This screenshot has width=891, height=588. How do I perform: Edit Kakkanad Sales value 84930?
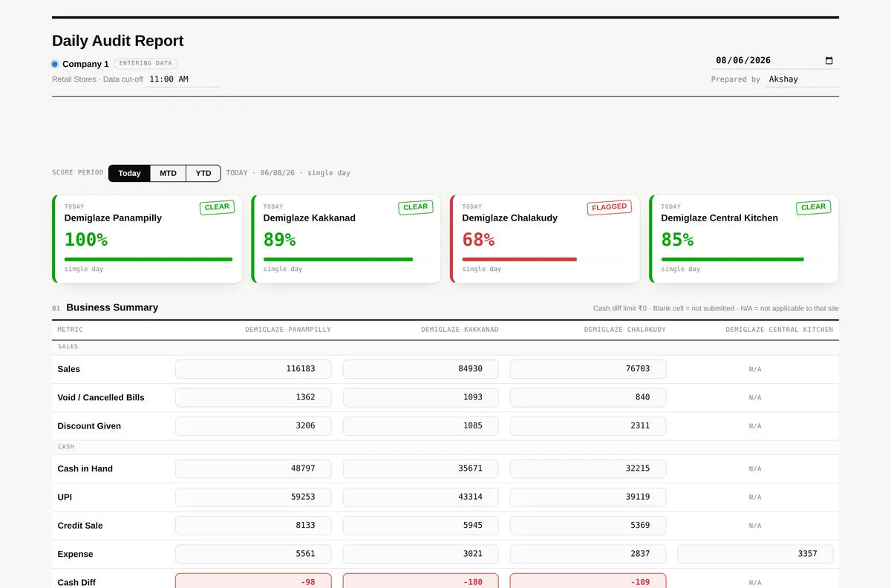pos(420,369)
